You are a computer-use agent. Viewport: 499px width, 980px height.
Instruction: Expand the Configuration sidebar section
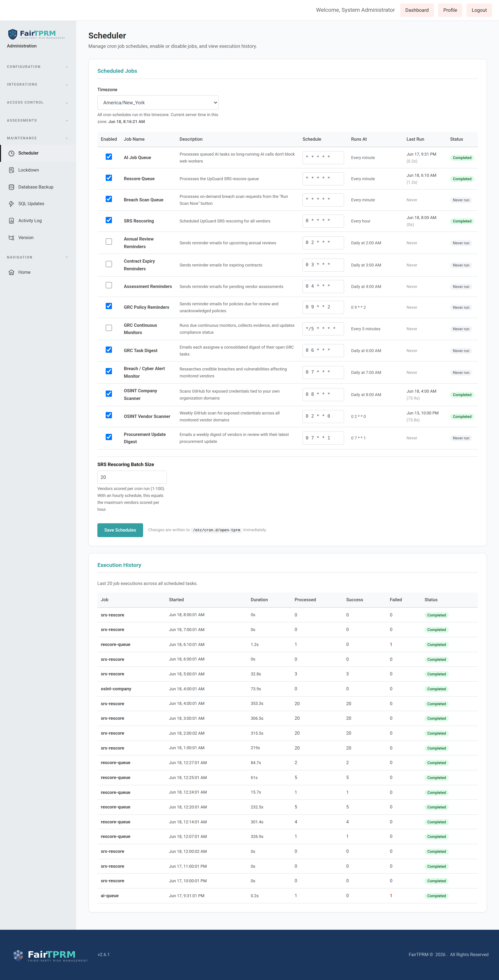tap(38, 67)
